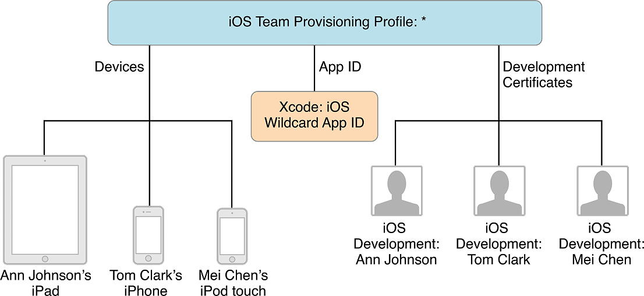Image resolution: width=644 pixels, height=296 pixels.
Task: Click "iOS Development: Mei Chen" caption
Action: tap(601, 244)
